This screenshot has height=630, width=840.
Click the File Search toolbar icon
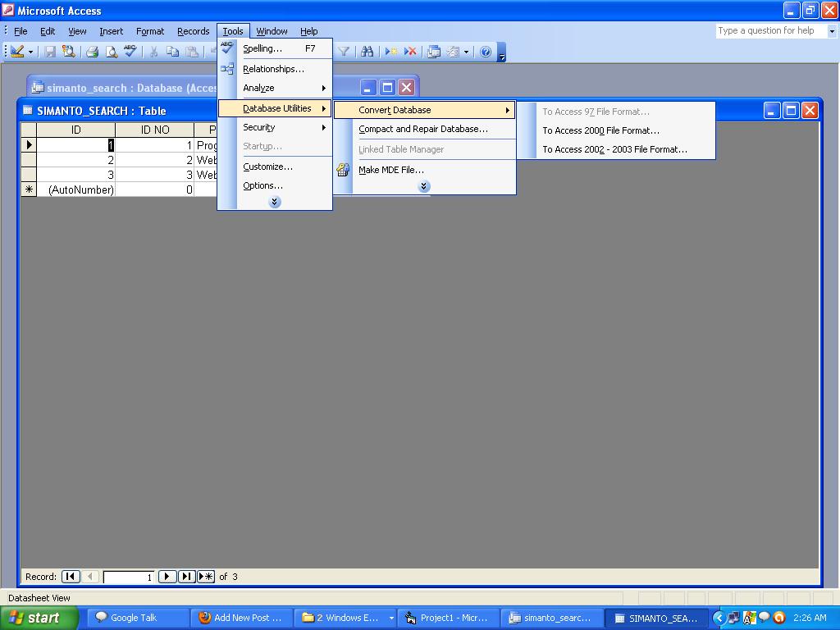(x=69, y=52)
